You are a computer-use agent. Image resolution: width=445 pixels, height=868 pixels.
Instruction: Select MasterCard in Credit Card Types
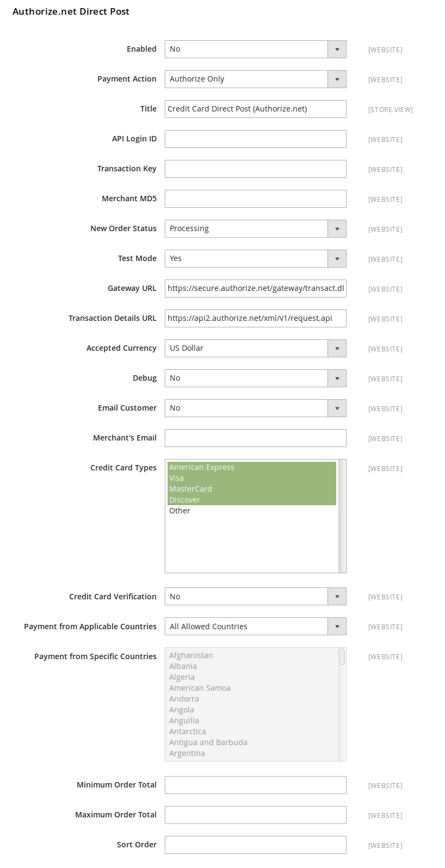252,489
